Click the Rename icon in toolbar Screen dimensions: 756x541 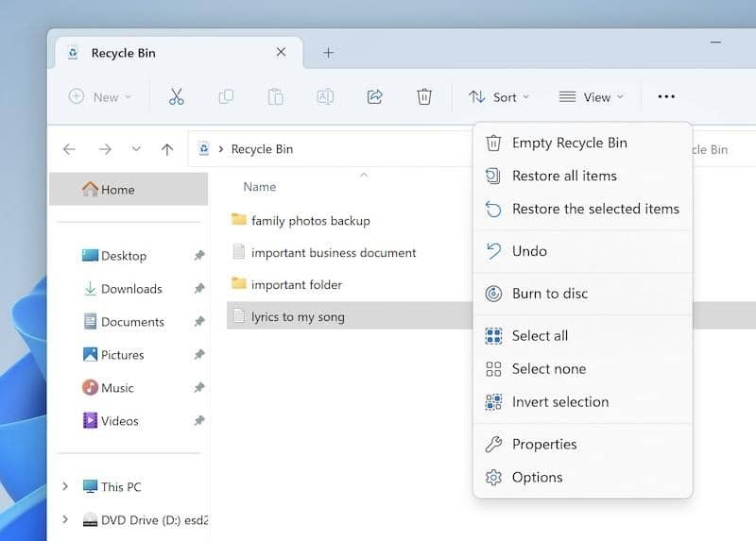[325, 97]
